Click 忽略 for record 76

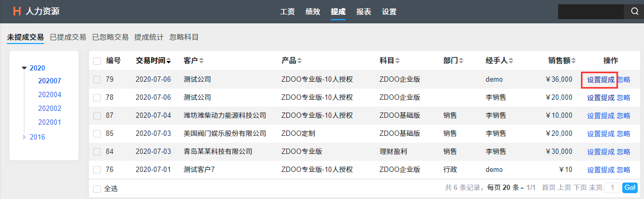click(x=624, y=170)
